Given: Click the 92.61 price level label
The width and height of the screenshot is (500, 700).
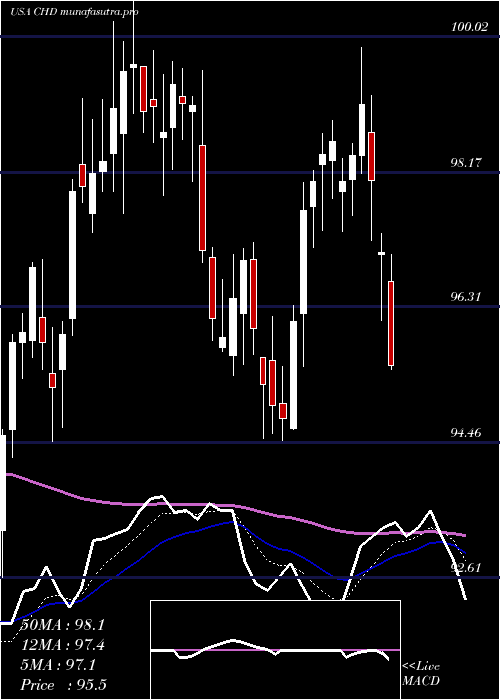Looking at the screenshot, I should pyautogui.click(x=466, y=568).
